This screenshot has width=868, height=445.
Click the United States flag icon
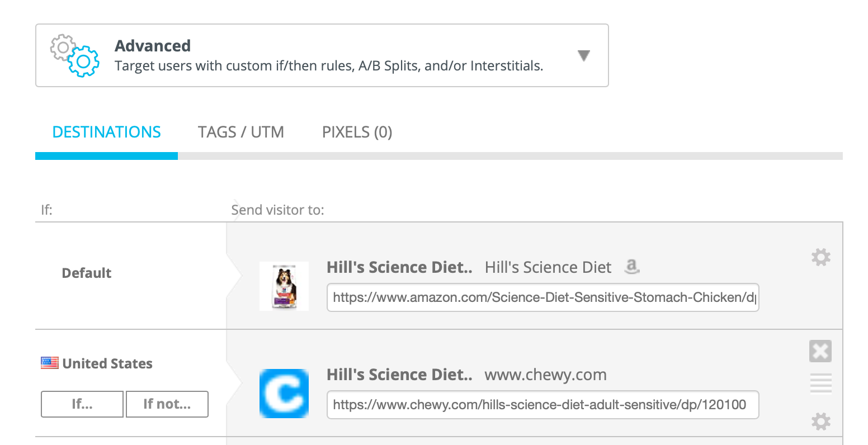(x=49, y=362)
